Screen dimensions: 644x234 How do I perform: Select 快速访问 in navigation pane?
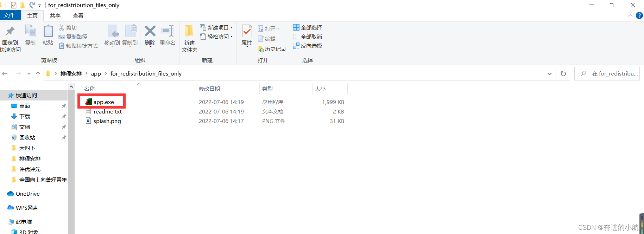pyautogui.click(x=34, y=95)
